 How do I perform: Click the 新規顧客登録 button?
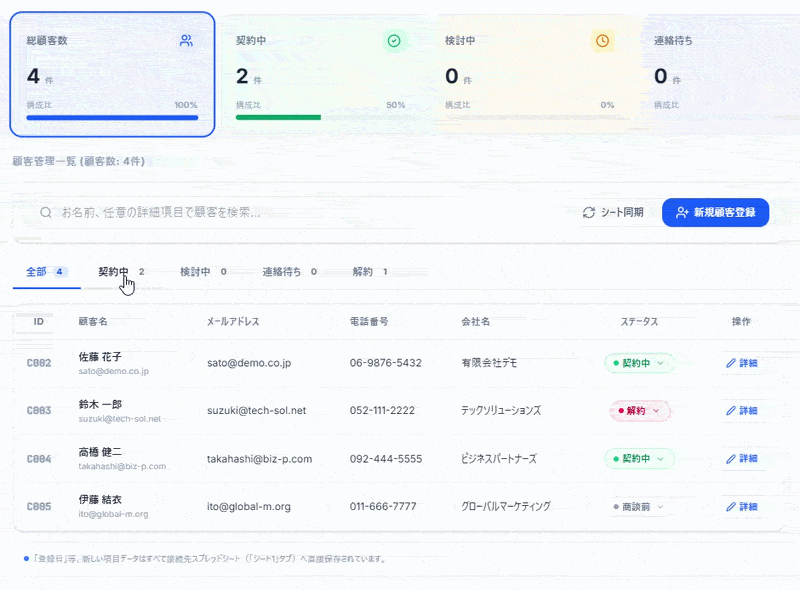point(715,212)
